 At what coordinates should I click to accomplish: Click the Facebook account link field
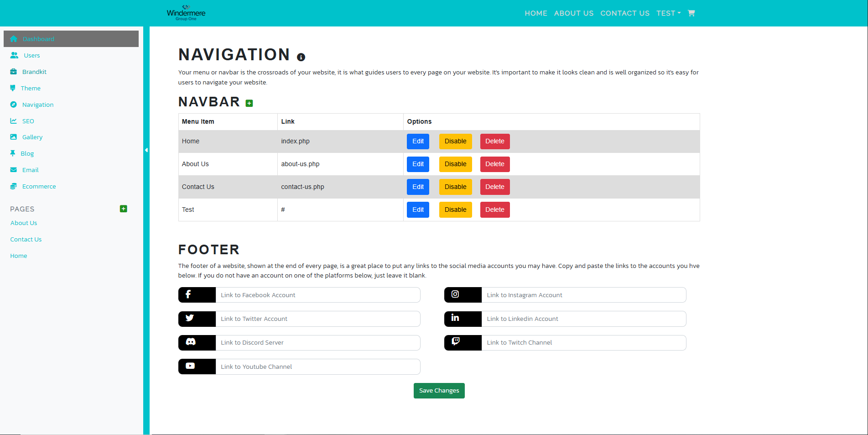317,295
